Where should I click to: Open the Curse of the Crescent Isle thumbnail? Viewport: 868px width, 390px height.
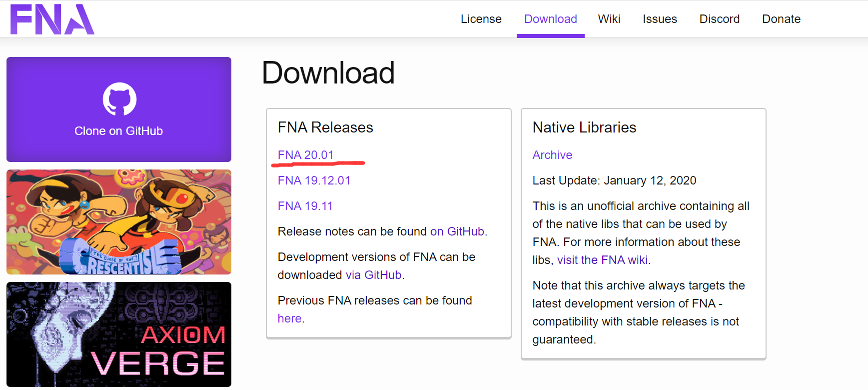pos(119,222)
